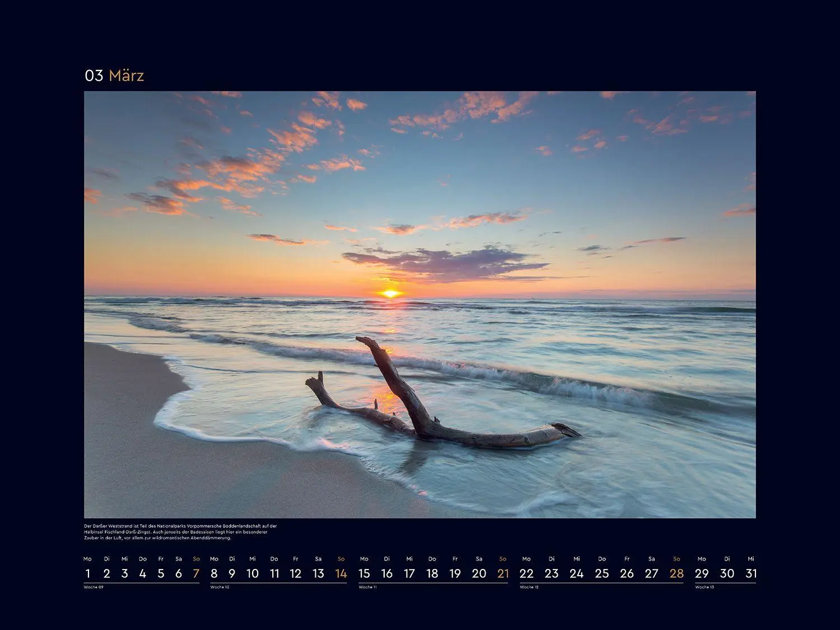Click the "Mo" label above date 1

tap(87, 559)
